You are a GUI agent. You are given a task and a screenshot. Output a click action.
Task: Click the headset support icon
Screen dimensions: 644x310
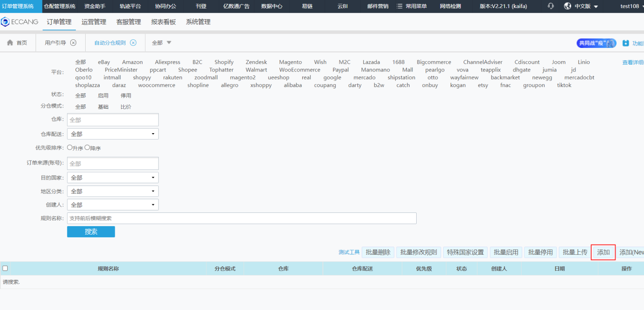click(x=551, y=6)
